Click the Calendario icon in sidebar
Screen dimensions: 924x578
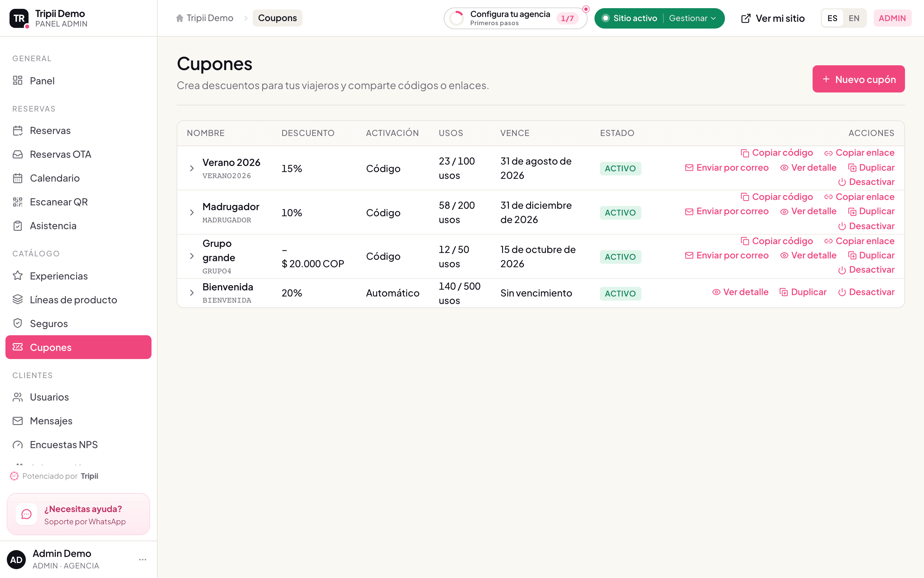[18, 178]
